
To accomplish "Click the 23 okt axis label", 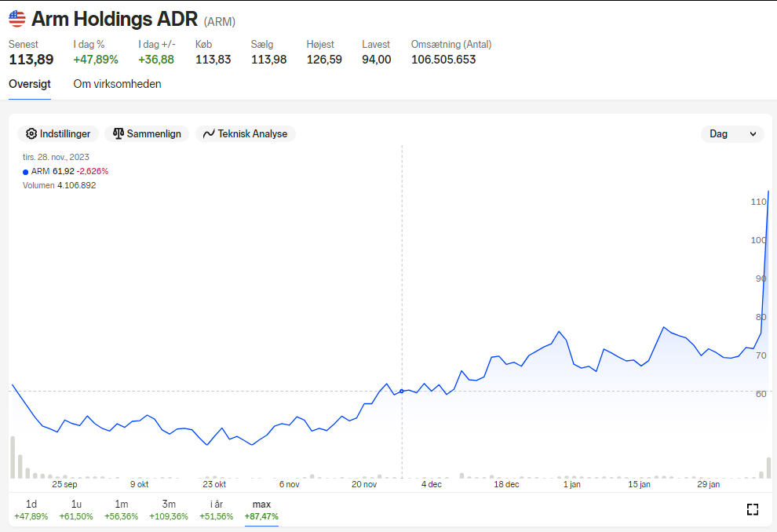I will [214, 484].
